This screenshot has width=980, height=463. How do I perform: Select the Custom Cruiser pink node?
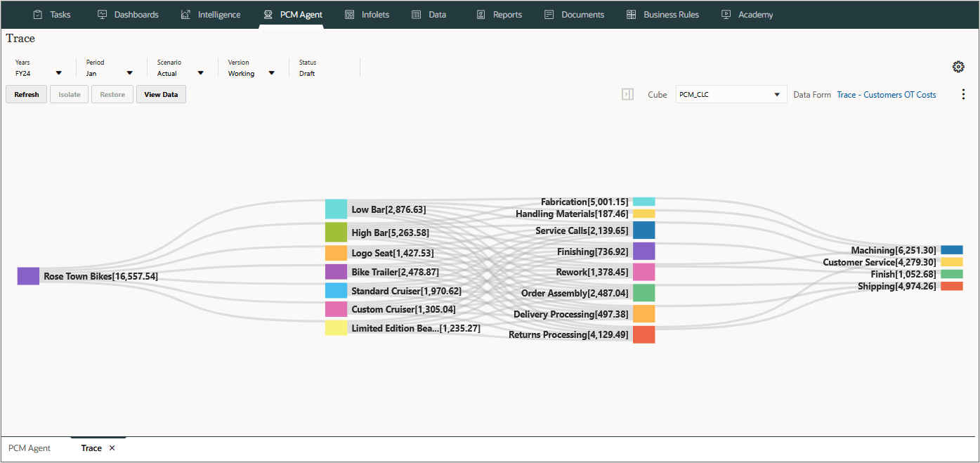coord(336,309)
